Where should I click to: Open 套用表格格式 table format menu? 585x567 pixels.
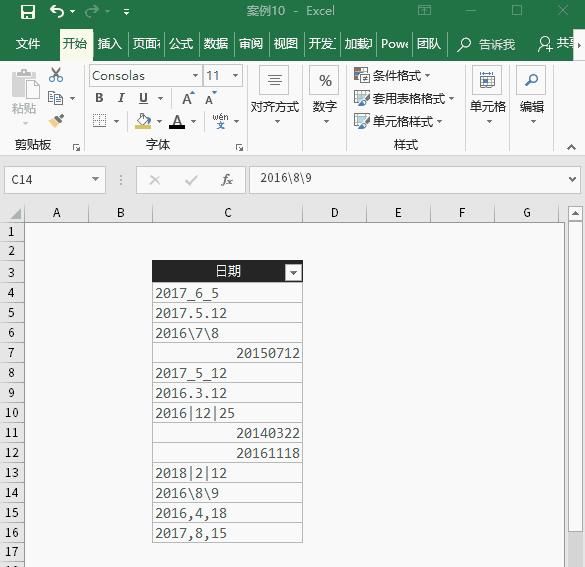click(x=404, y=98)
